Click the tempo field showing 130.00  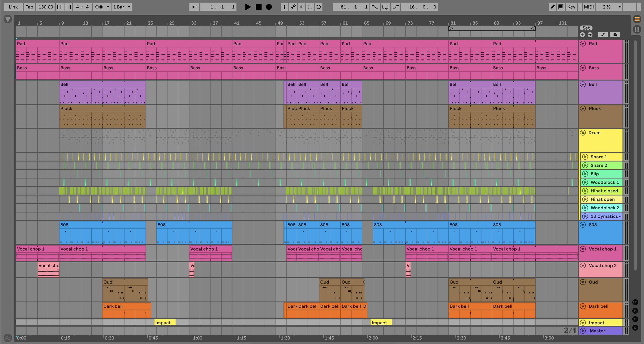[x=45, y=7]
